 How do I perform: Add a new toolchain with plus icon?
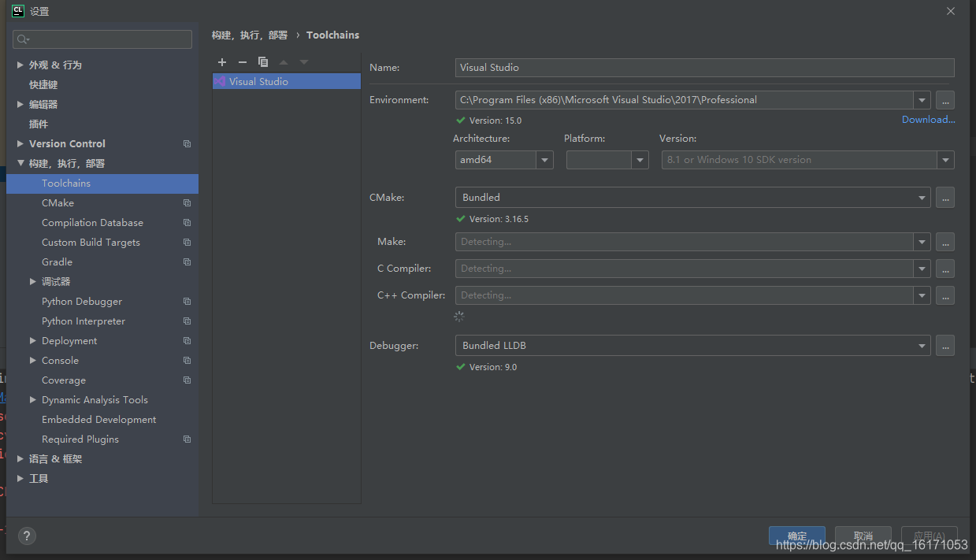click(x=222, y=62)
